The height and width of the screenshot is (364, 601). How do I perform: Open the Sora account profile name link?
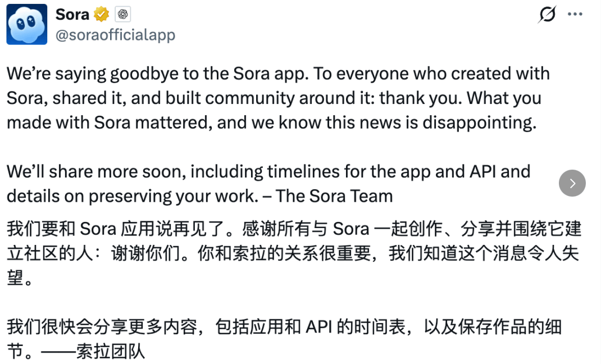[72, 14]
